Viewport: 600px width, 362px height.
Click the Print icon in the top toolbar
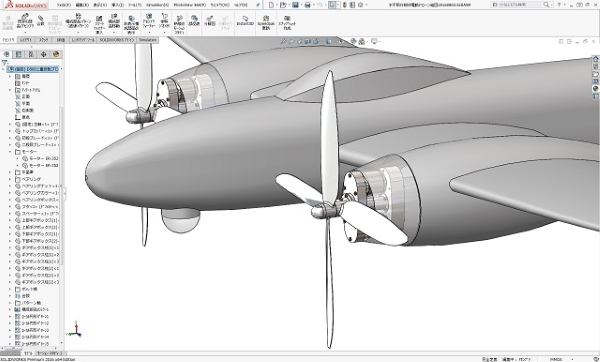pos(307,5)
